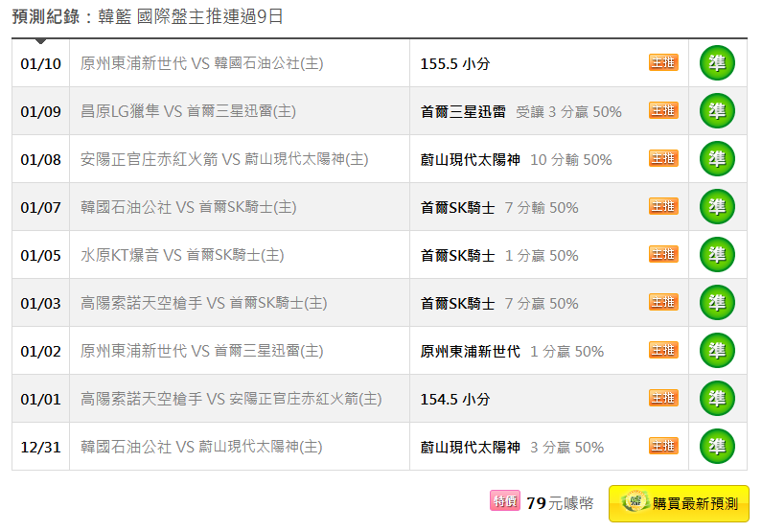Image resolution: width=762 pixels, height=532 pixels.
Task: Click the green 準 icon for 01/07
Action: 717,207
